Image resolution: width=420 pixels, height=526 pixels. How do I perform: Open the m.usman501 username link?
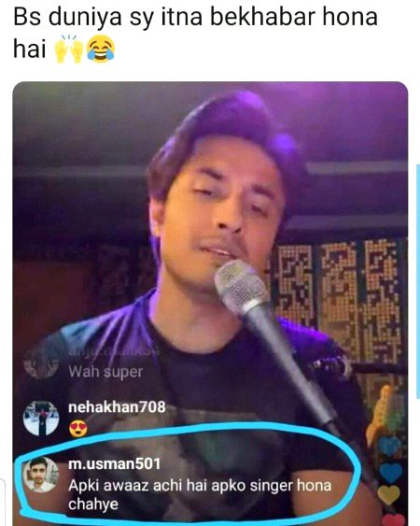[x=114, y=463]
